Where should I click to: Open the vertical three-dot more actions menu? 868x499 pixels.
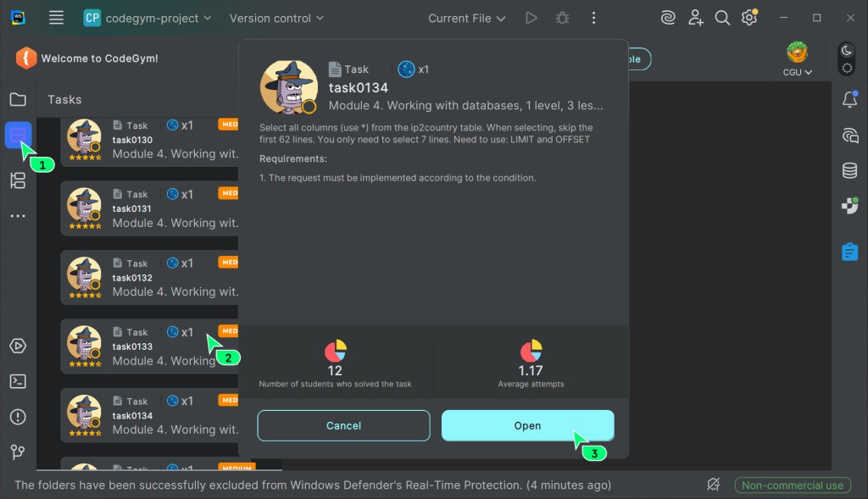[593, 18]
